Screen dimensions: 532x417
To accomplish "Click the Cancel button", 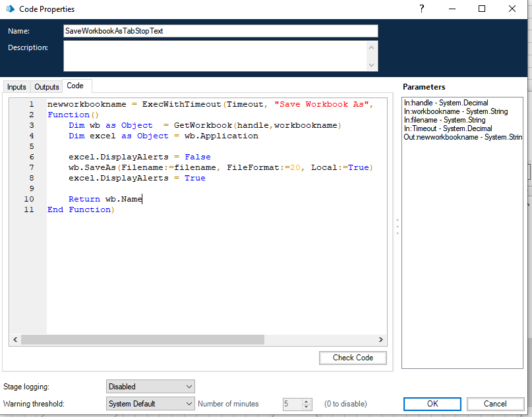I will [495, 404].
